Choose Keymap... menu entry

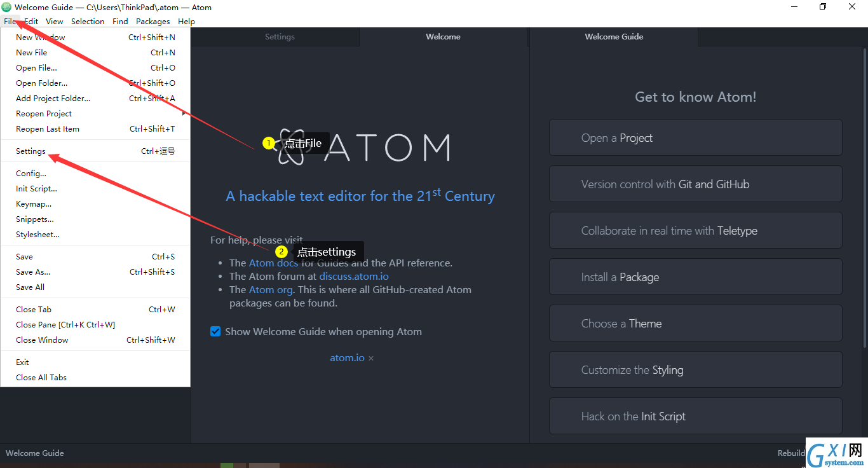click(95, 204)
